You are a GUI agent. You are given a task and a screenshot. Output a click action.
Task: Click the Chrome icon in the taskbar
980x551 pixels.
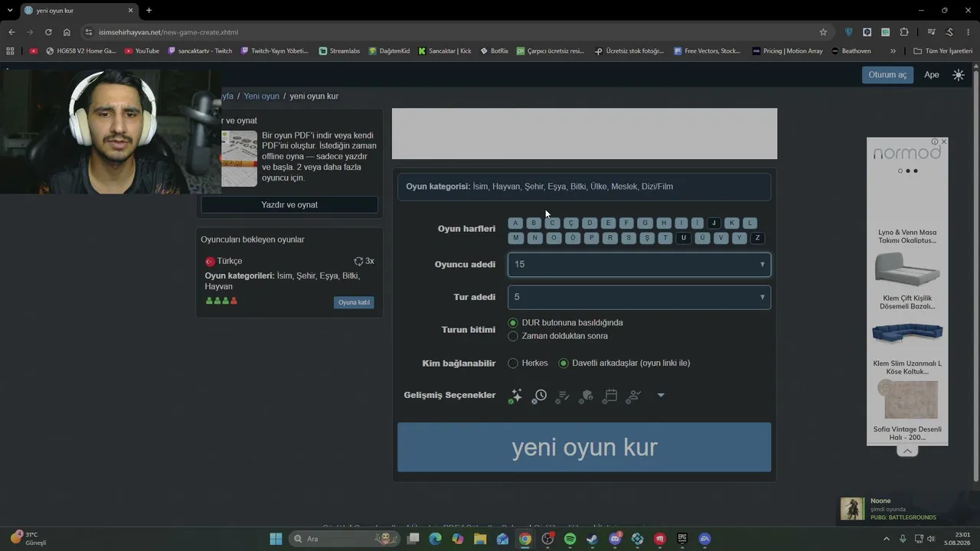click(x=524, y=539)
